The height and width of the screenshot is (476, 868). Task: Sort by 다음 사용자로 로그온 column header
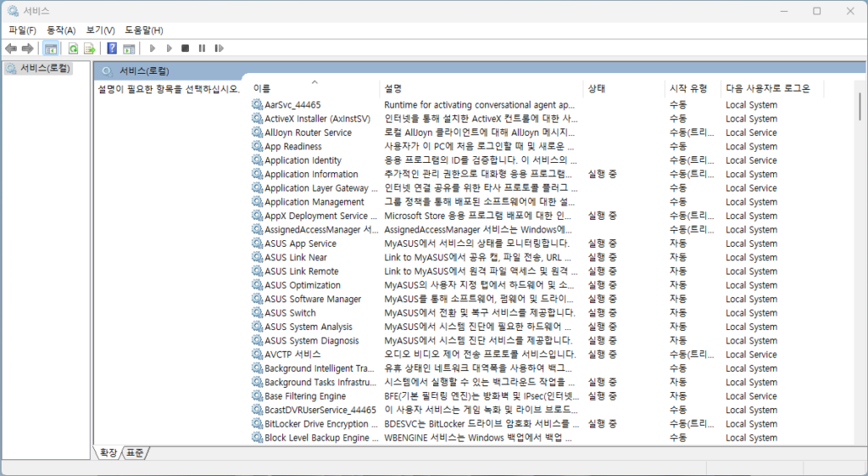click(773, 88)
